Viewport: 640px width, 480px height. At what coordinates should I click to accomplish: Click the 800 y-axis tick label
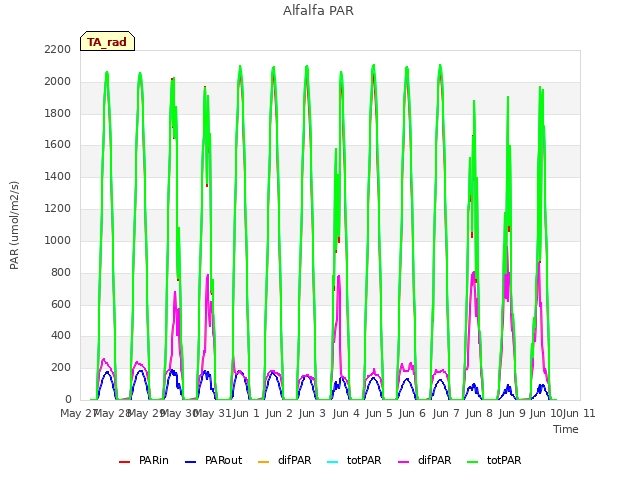click(61, 273)
